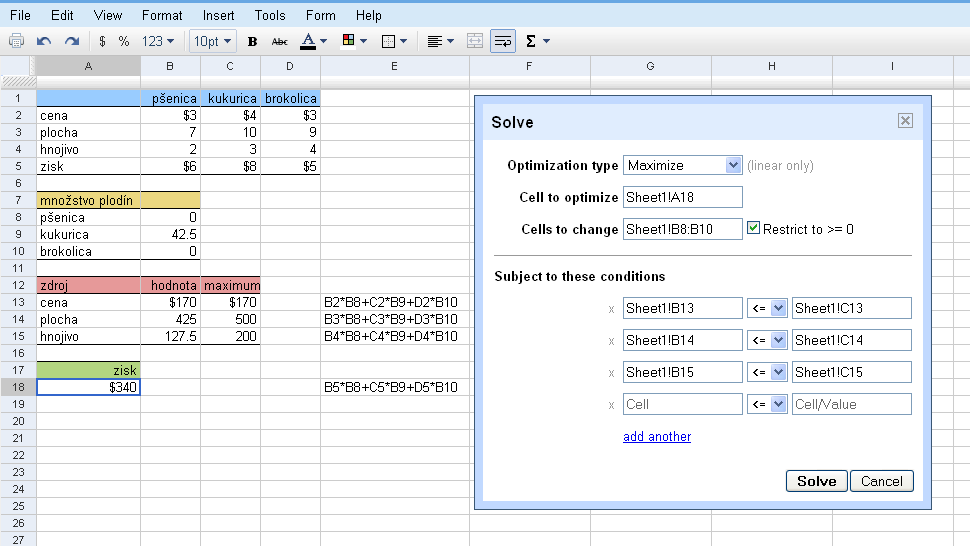970x546 pixels.
Task: Toggle bold formatting
Action: (x=252, y=41)
